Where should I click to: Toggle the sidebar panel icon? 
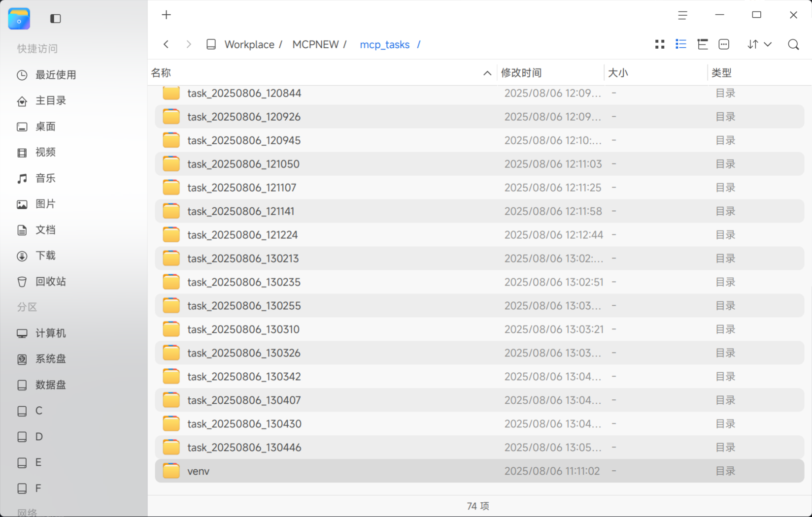55,19
